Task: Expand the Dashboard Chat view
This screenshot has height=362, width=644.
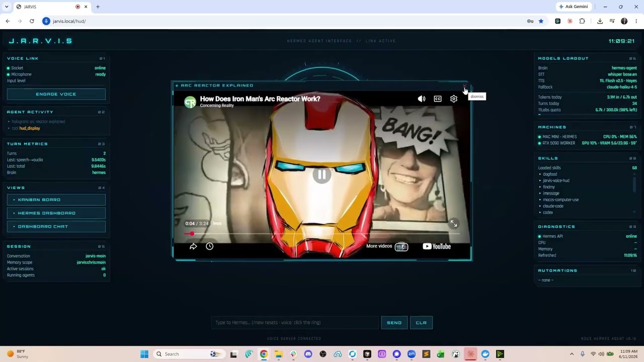Action: [56, 226]
